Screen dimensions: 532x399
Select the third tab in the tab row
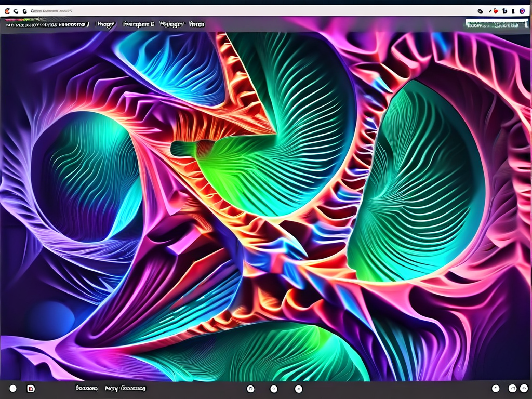[139, 24]
